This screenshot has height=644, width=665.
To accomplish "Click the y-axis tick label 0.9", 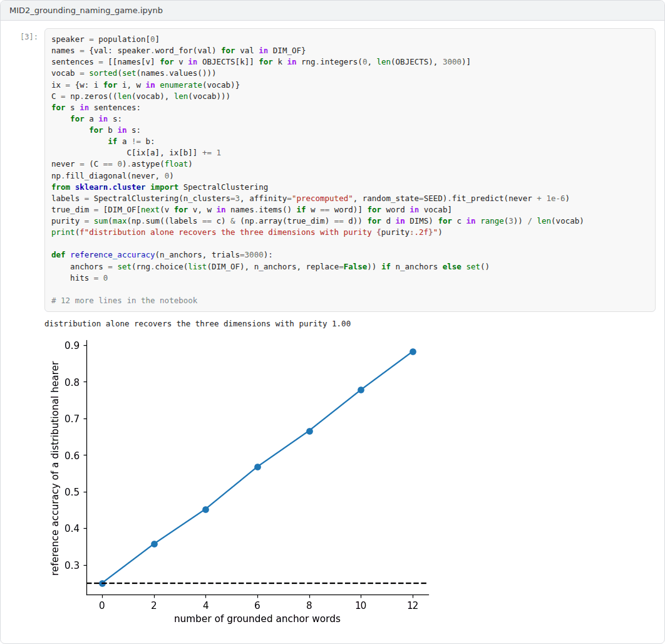I will pos(72,345).
